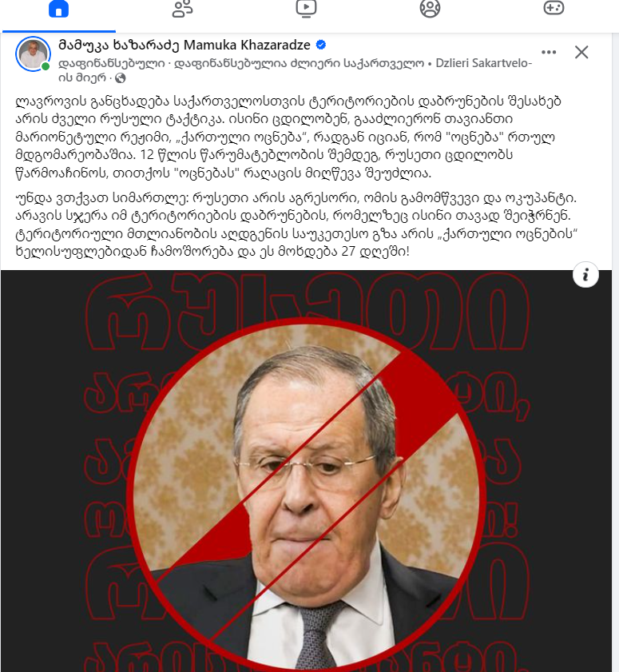Click the first paragraph of post text
619x672 pixels.
pyautogui.click(x=288, y=137)
